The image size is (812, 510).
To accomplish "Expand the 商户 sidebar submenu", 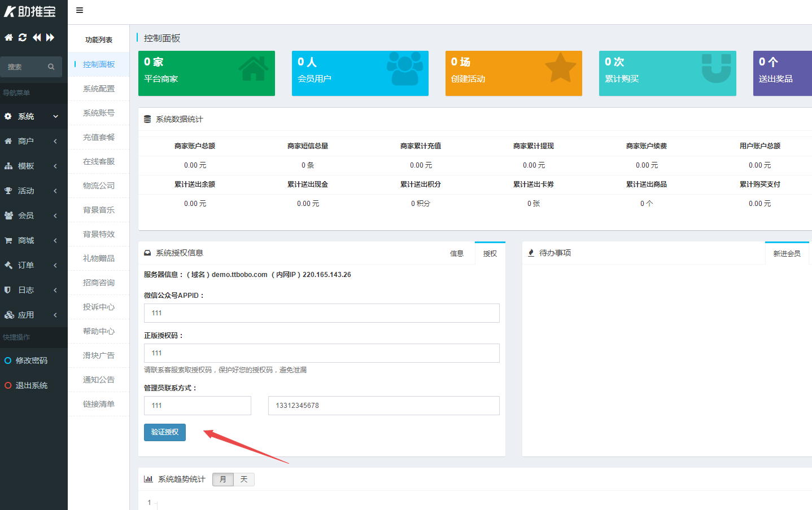I will tap(25, 141).
